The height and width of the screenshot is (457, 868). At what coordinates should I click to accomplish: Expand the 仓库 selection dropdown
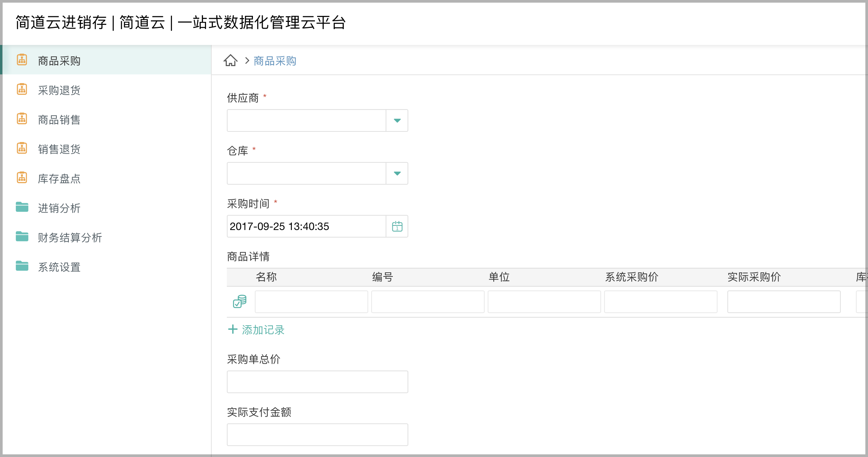tap(397, 173)
